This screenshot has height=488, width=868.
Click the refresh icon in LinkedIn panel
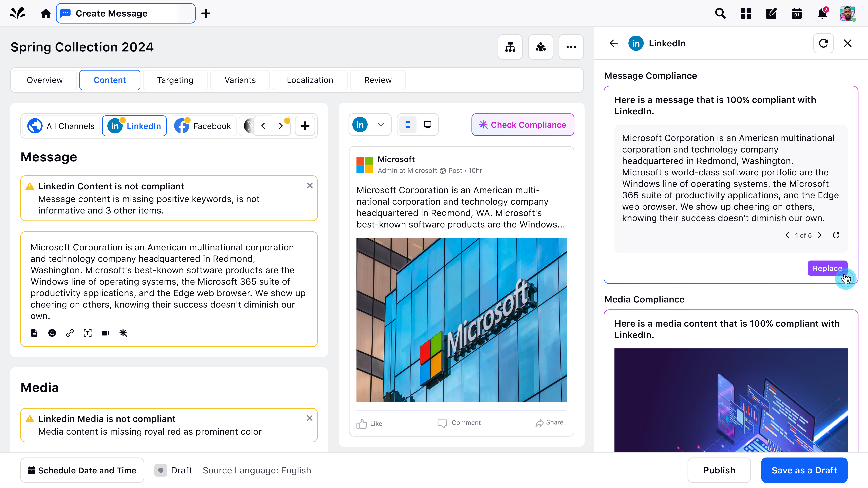coord(823,43)
